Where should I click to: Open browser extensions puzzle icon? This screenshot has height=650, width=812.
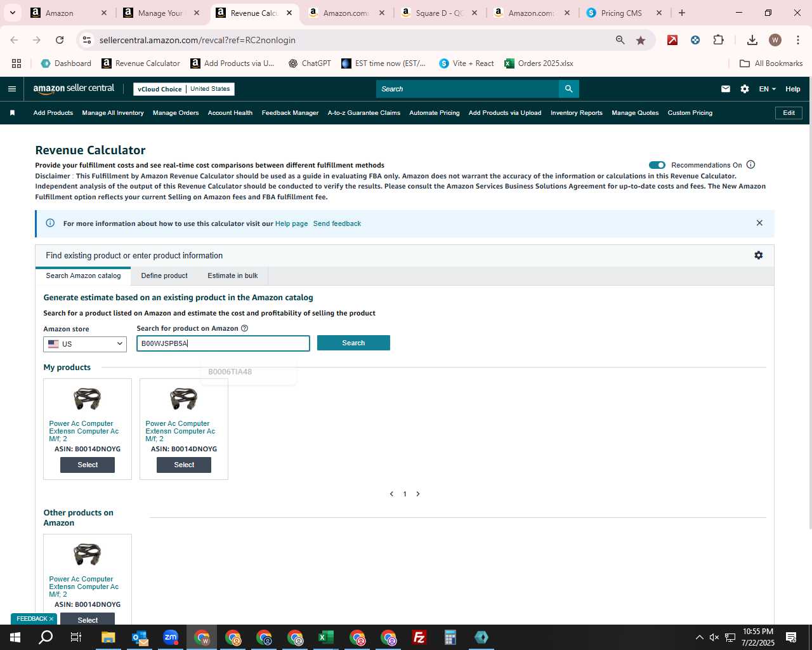[x=718, y=40]
